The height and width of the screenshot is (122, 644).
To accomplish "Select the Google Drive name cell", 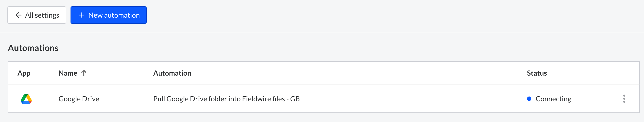I will [x=79, y=99].
